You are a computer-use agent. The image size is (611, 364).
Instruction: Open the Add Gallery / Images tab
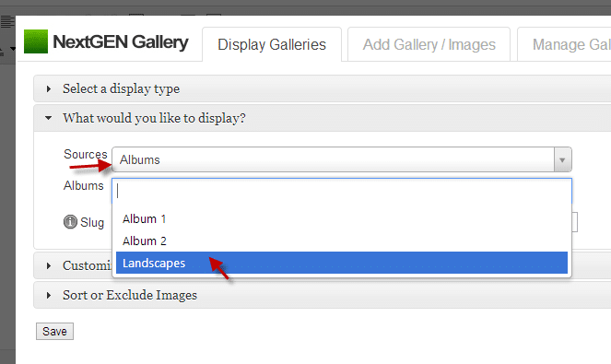point(429,44)
